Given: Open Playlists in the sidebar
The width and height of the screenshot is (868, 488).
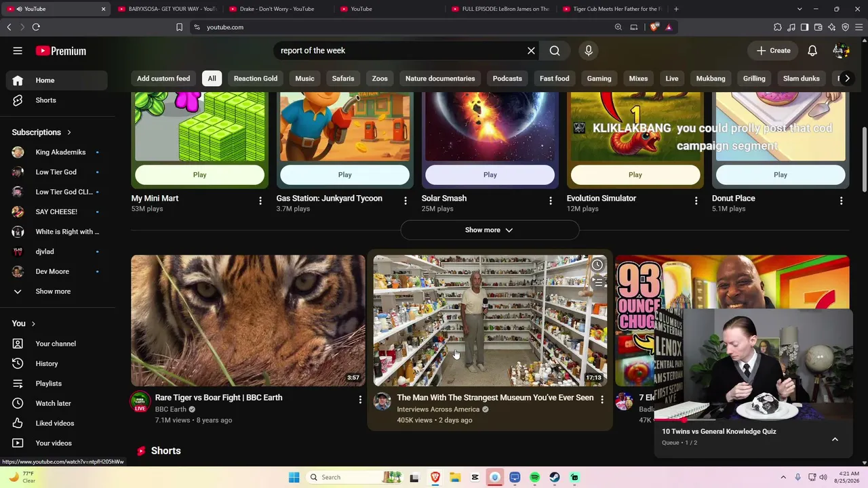Looking at the screenshot, I should [57, 384].
